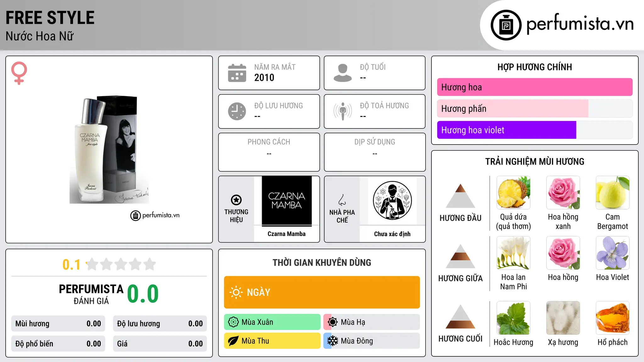Open the Xạ hương musk image
Viewport: 644px width, 362px height.
pyautogui.click(x=563, y=318)
